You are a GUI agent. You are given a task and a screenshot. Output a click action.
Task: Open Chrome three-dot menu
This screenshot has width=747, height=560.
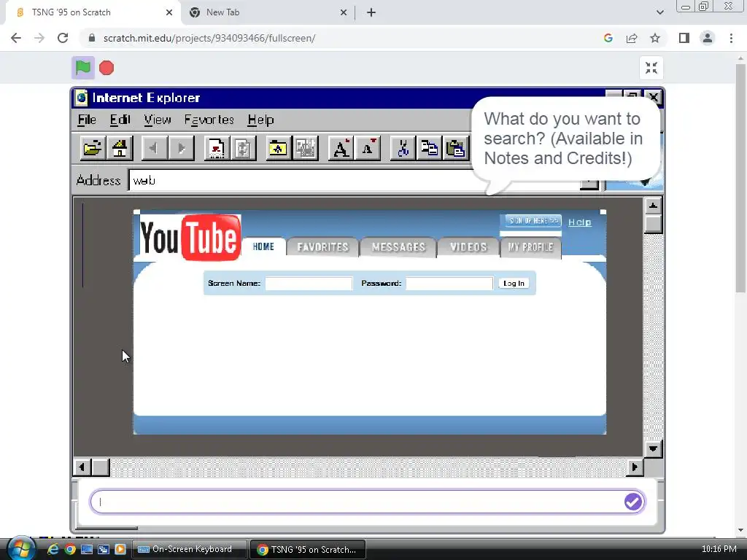(731, 38)
